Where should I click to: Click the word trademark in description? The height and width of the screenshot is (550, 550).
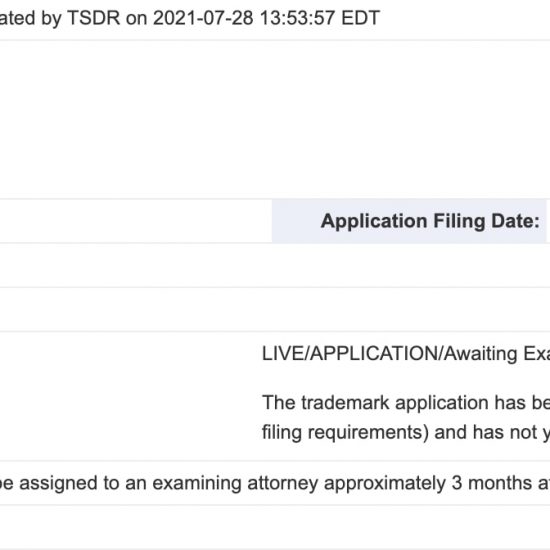(x=345, y=402)
